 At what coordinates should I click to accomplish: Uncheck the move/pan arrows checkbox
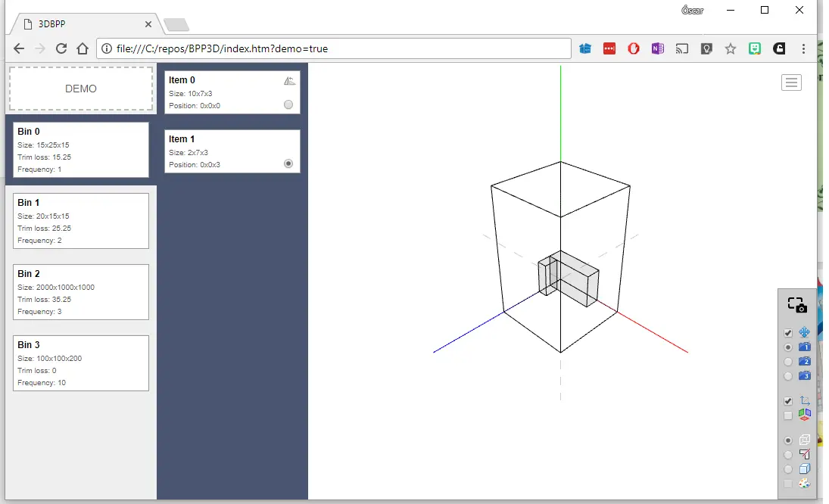[x=788, y=333]
